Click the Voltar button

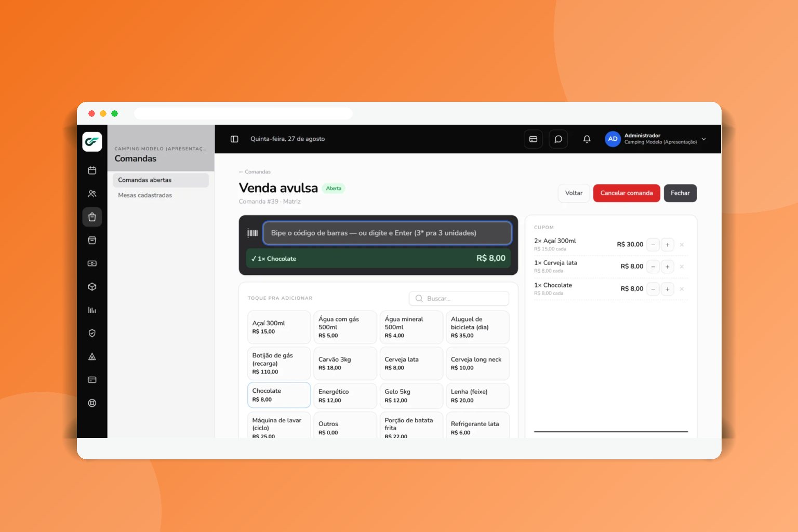574,193
